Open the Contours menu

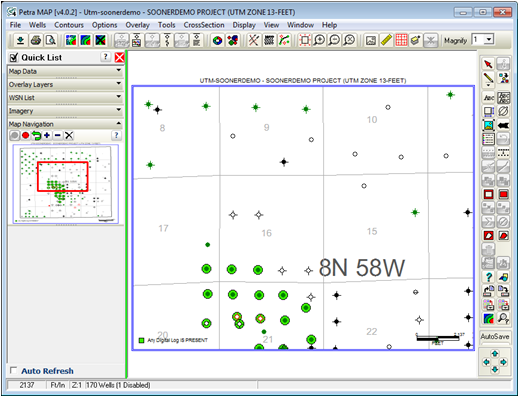69,25
